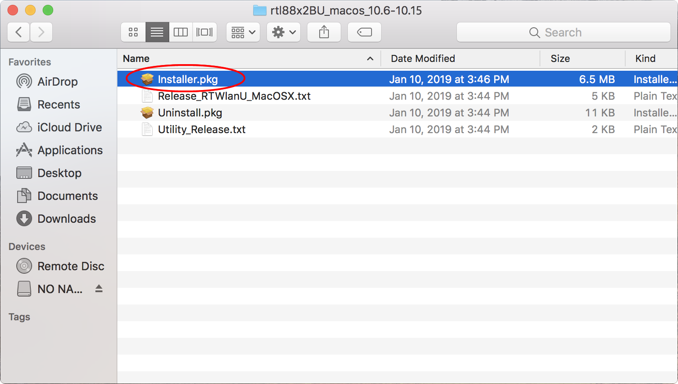Click the iCloud Drive cloud icon
The image size is (678, 384).
click(x=24, y=127)
